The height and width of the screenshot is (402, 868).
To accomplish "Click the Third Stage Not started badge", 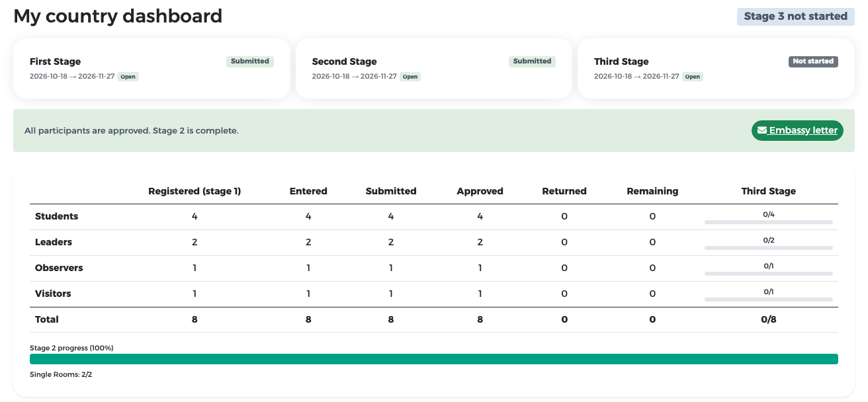I will pyautogui.click(x=813, y=61).
